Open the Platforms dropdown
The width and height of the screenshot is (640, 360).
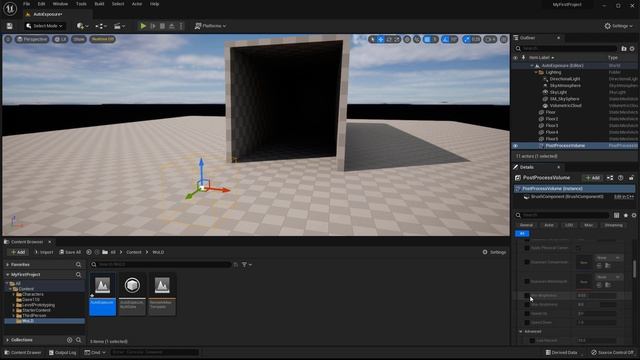pyautogui.click(x=210, y=26)
